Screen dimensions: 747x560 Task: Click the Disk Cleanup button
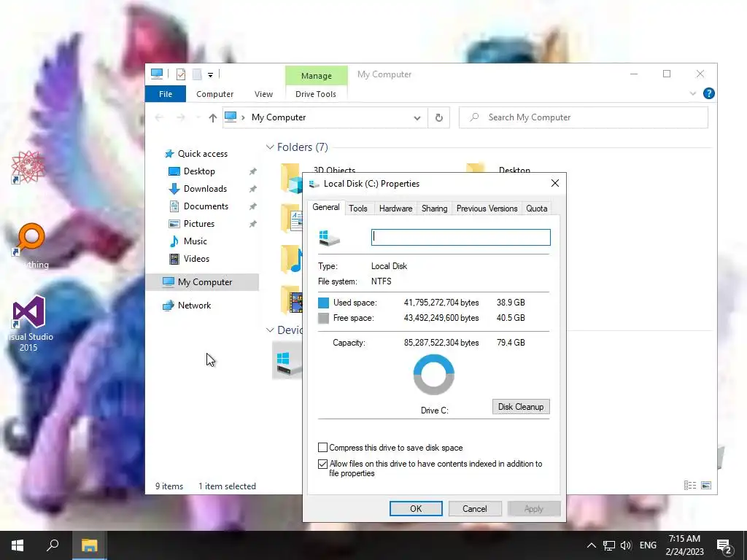point(521,407)
